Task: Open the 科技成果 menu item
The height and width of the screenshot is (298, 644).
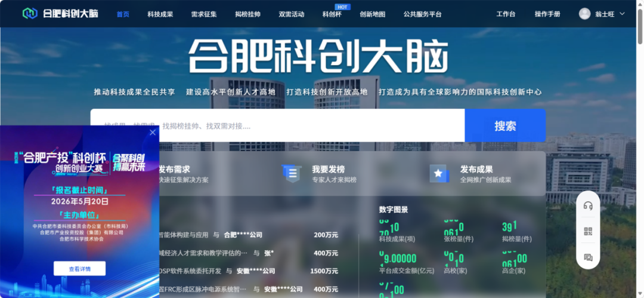Action: [160, 14]
